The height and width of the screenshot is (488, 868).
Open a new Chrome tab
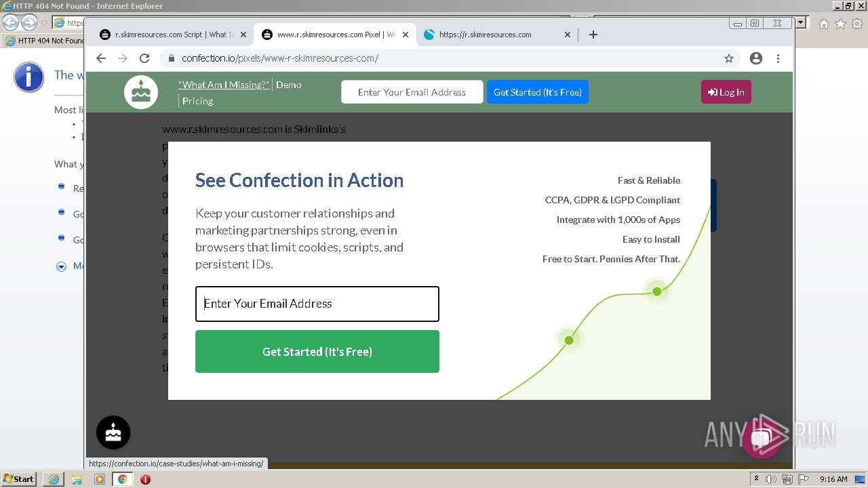593,35
